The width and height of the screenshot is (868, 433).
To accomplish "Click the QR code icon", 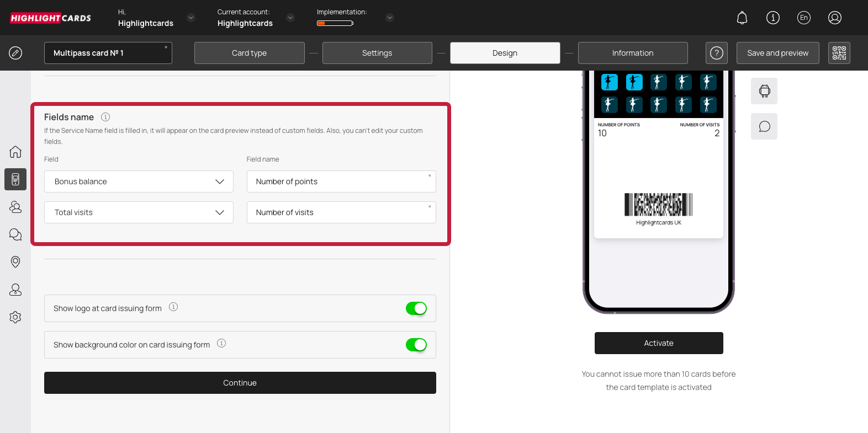I will click(x=839, y=53).
